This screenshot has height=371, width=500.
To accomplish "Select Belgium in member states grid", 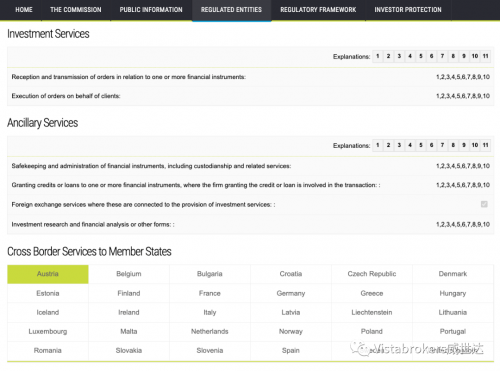I will tap(129, 274).
